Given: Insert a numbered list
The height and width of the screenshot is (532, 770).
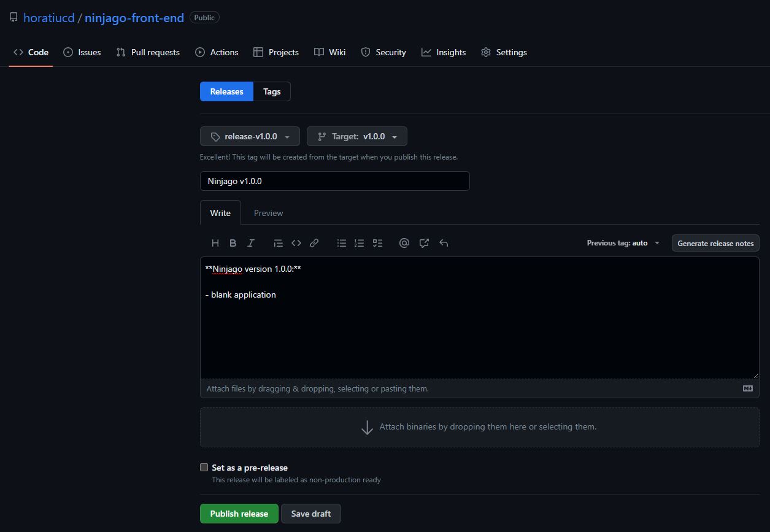Looking at the screenshot, I should [360, 243].
